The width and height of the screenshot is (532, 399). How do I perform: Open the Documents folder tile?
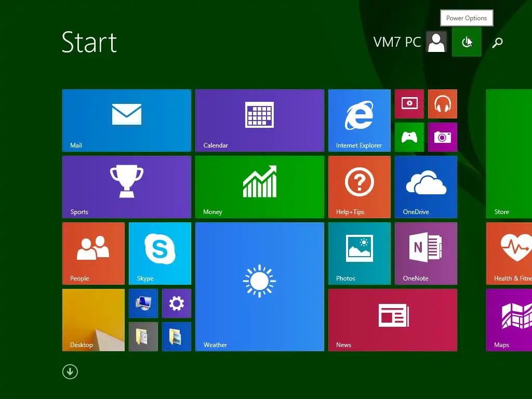coord(143,337)
